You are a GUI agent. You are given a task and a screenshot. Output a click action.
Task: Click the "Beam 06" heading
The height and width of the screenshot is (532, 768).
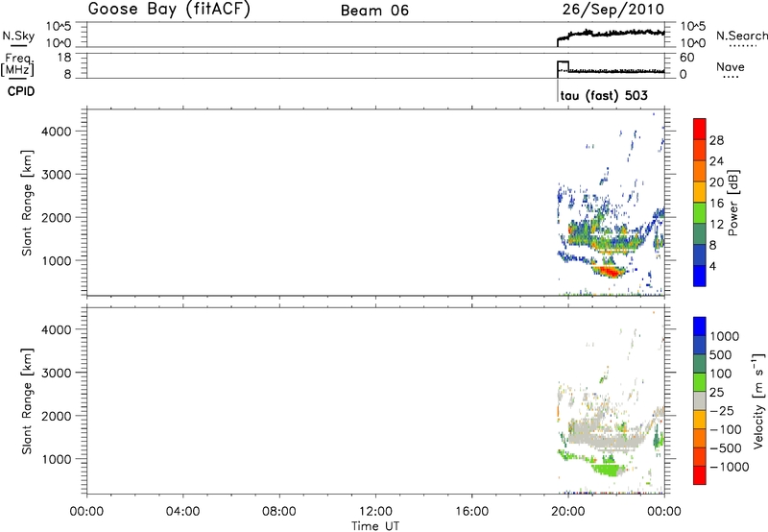coord(374,11)
